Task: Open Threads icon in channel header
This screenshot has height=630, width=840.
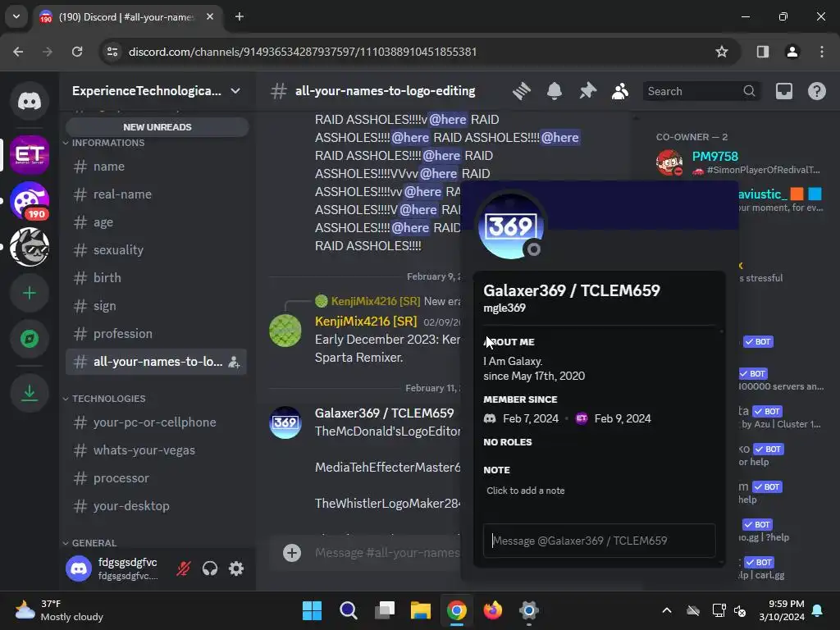Action: pyautogui.click(x=521, y=91)
